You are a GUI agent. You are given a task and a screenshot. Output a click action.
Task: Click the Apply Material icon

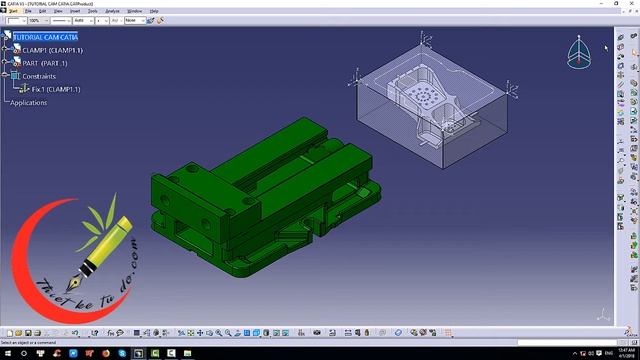[x=398, y=333]
